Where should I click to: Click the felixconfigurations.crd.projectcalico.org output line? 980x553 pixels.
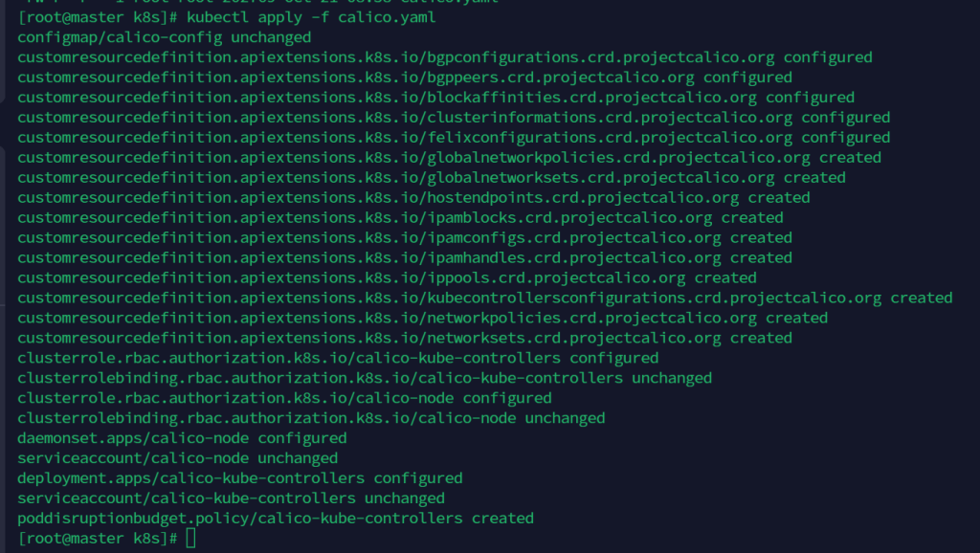454,138
